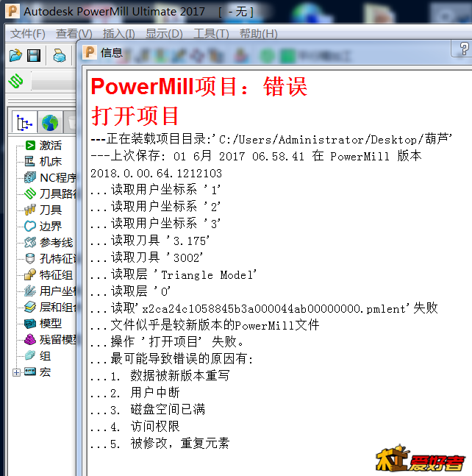
Task: Click the '读取层 Triangle Model' log line
Action: (174, 274)
